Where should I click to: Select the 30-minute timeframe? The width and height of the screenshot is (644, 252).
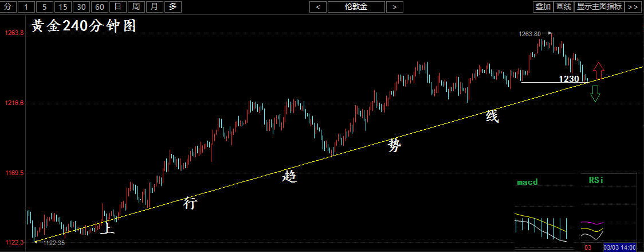pos(81,7)
